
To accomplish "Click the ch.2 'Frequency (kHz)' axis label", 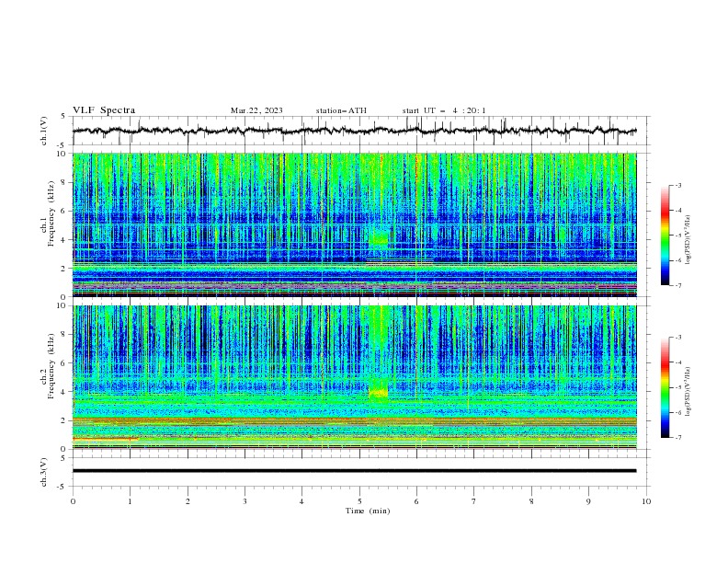I will tap(51, 366).
